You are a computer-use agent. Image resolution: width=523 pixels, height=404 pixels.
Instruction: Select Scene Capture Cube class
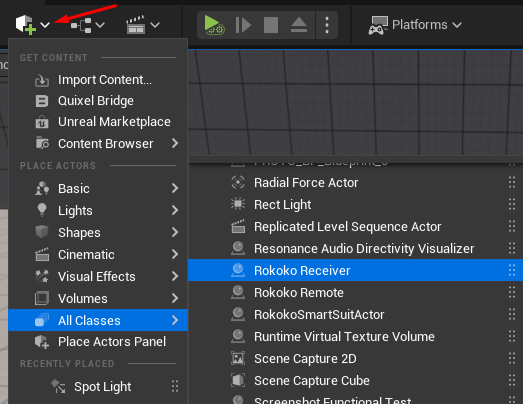point(356,381)
